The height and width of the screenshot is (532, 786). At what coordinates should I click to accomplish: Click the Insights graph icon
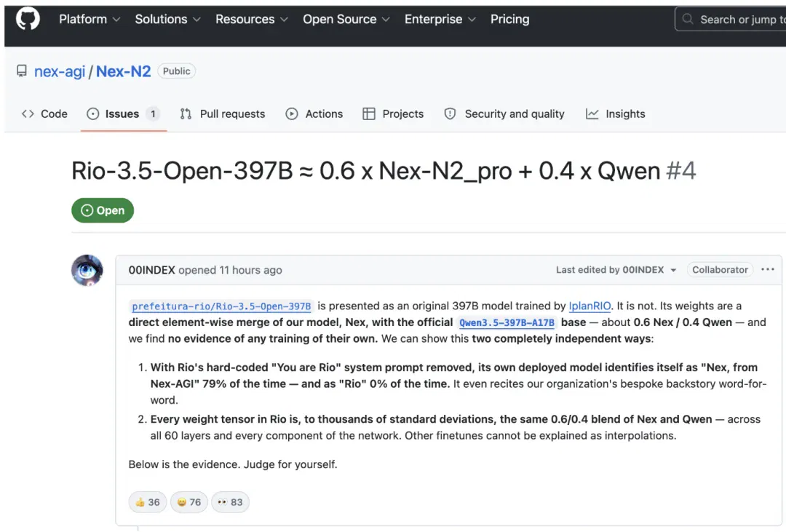[592, 114]
